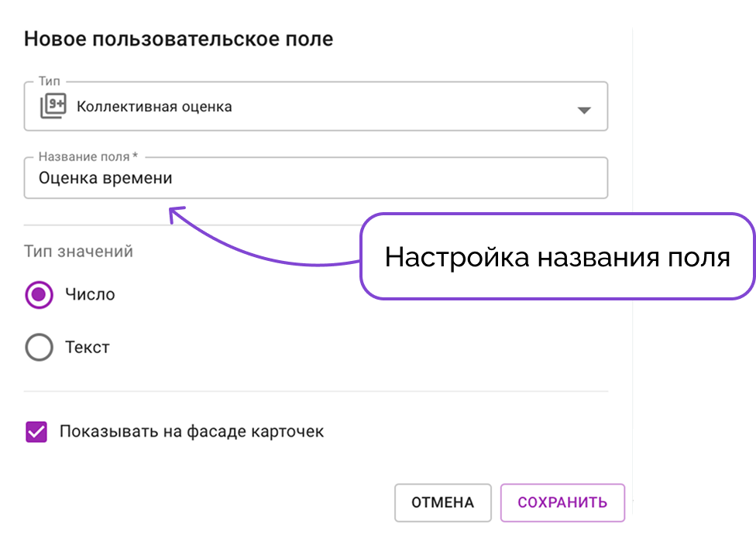
Task: Click the purple arrow head below name field
Action: pyautogui.click(x=176, y=214)
